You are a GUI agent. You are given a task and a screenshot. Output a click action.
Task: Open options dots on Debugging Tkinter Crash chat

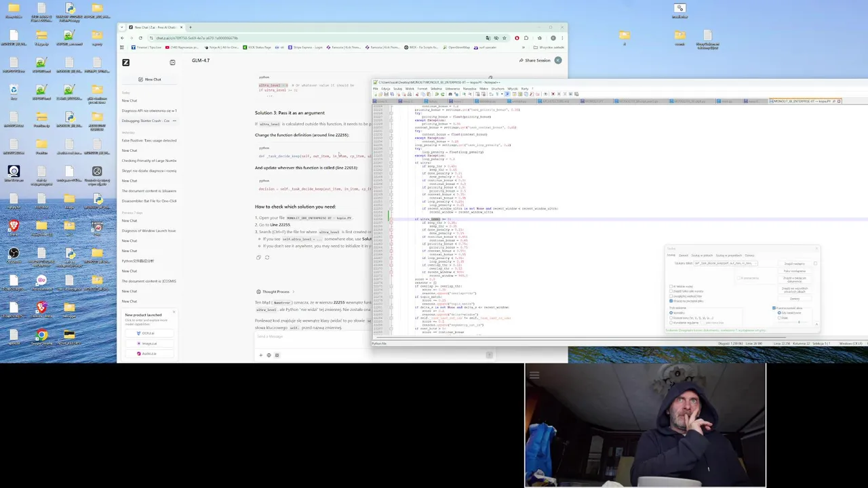tap(174, 121)
